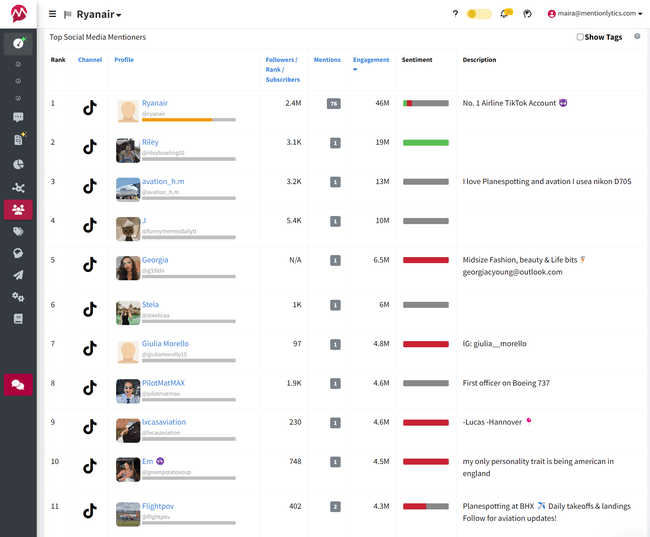
Task: Open avation_h.m airplane thumbnail
Action: pos(128,190)
